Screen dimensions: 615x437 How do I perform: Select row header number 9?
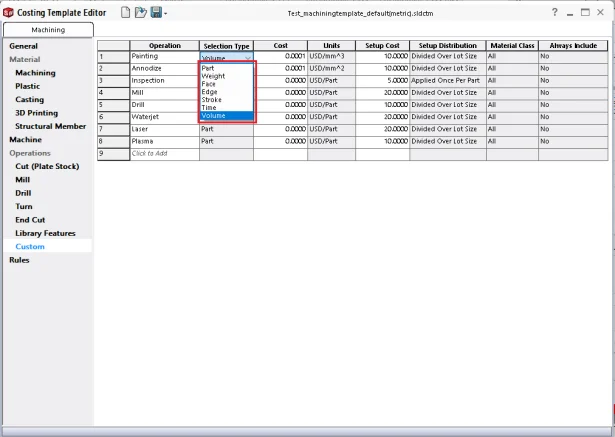(x=113, y=154)
